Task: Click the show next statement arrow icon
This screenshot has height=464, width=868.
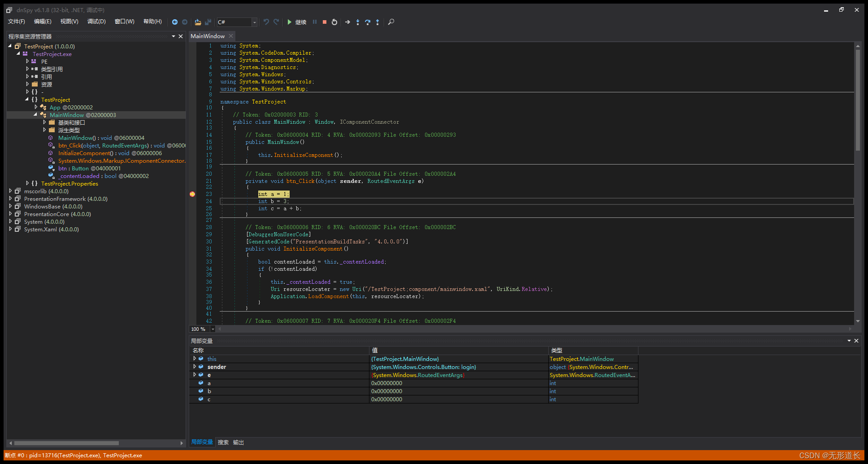Action: click(x=347, y=22)
